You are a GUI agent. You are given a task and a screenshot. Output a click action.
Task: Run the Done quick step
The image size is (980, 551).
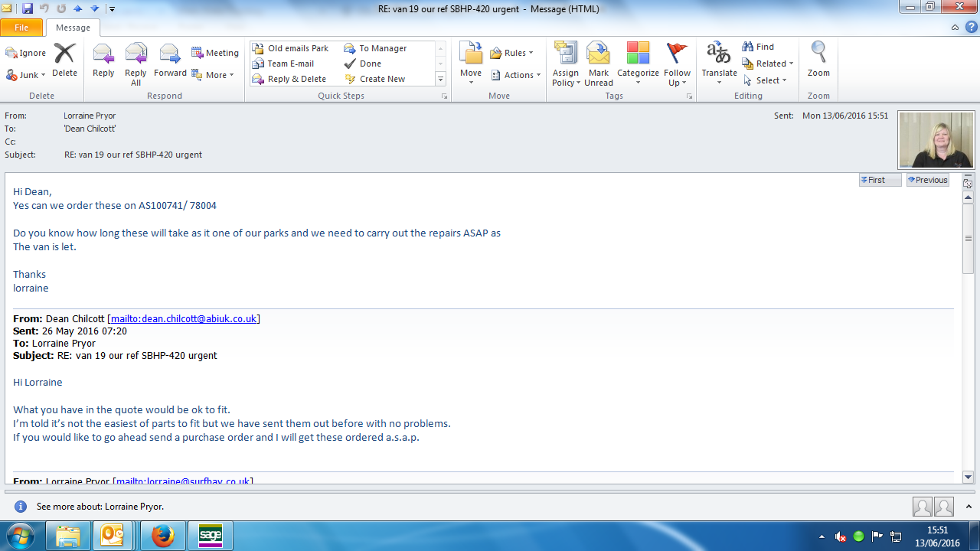pyautogui.click(x=362, y=64)
